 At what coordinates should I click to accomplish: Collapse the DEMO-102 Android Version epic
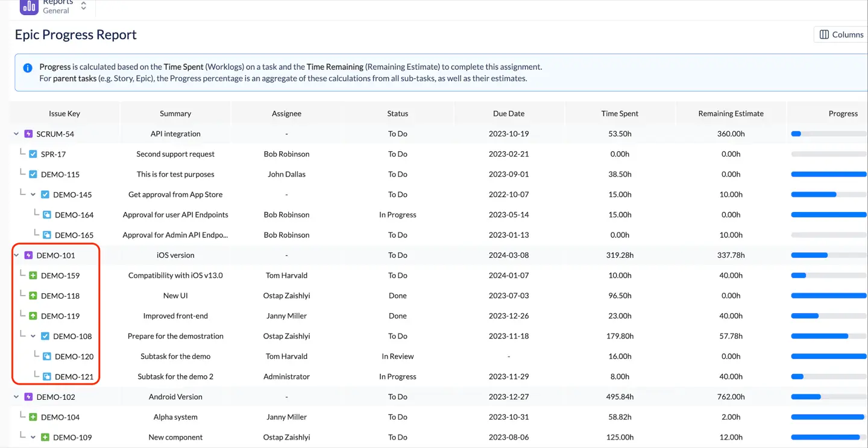(x=16, y=397)
